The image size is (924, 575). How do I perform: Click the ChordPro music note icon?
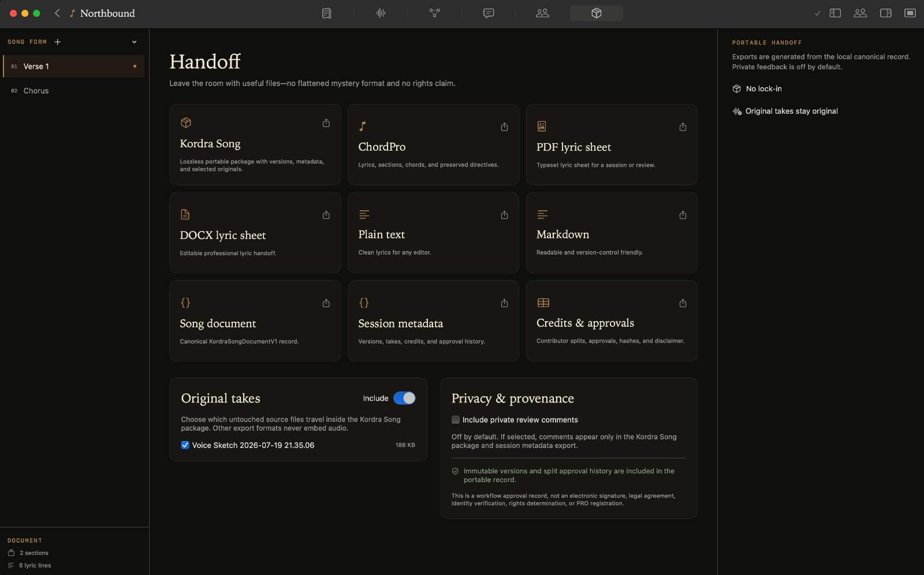363,126
